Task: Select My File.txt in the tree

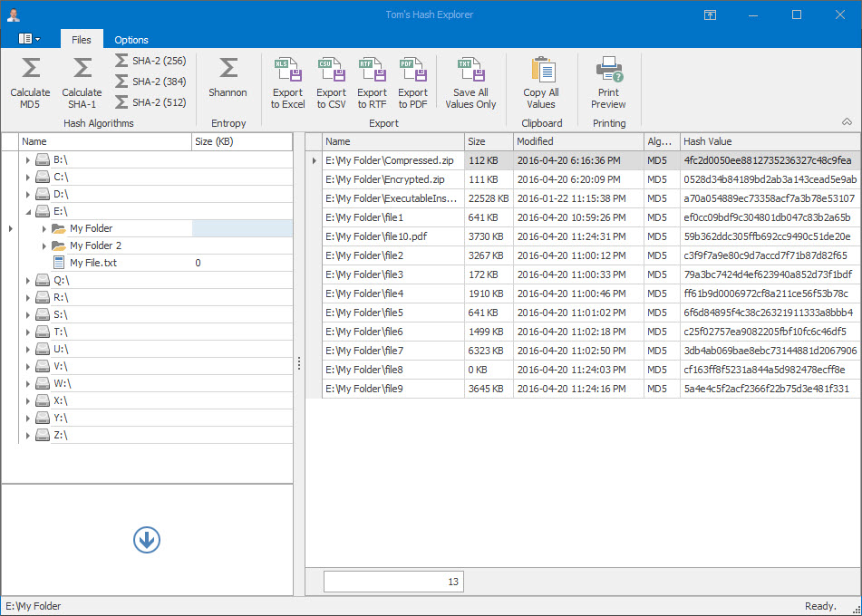Action: (x=92, y=263)
